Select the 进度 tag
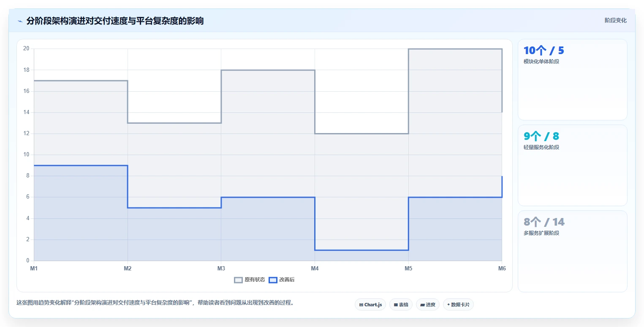 click(428, 305)
